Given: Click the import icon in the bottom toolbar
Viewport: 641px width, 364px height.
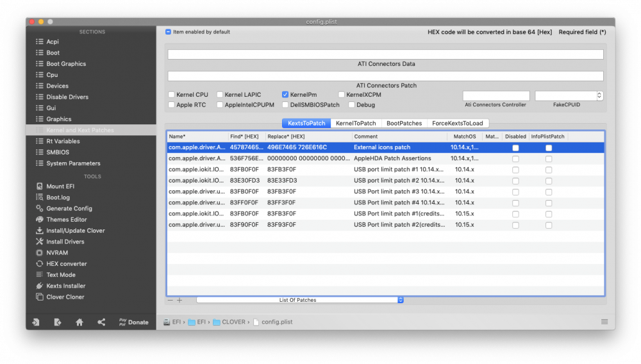Looking at the screenshot, I should tap(36, 322).
